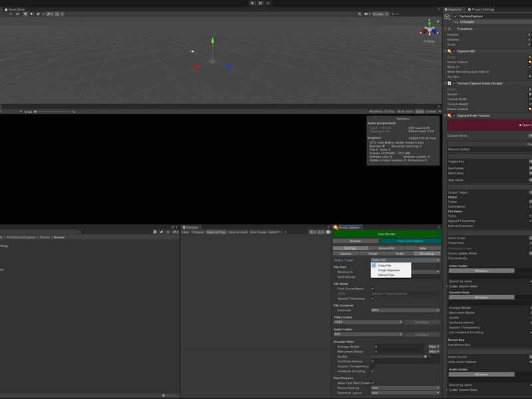Click the Play button in the toolbar

(253, 3)
